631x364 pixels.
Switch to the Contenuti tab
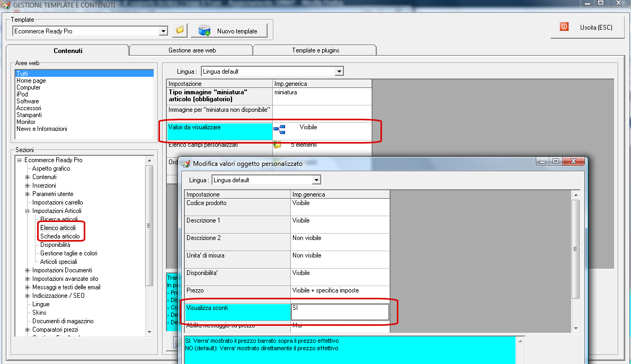pyautogui.click(x=68, y=50)
